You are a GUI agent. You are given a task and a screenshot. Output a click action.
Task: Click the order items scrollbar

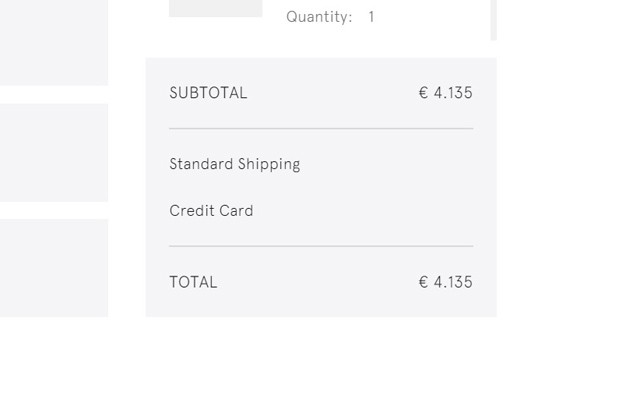pos(494,18)
